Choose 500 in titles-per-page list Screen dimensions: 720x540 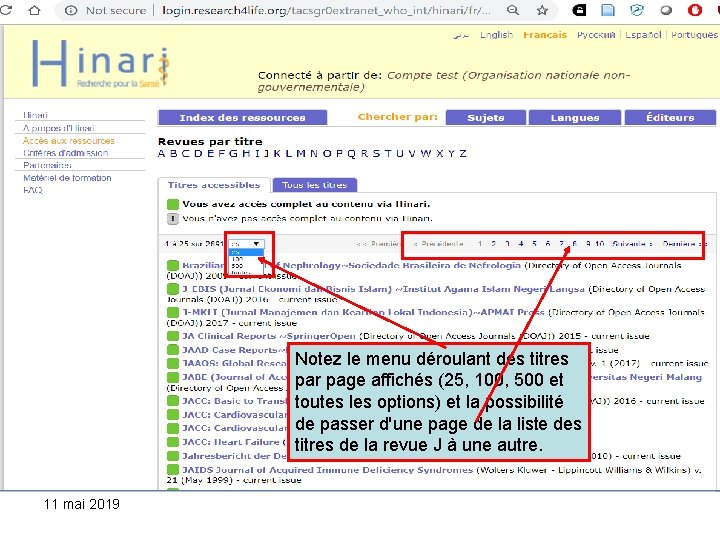[x=237, y=266]
